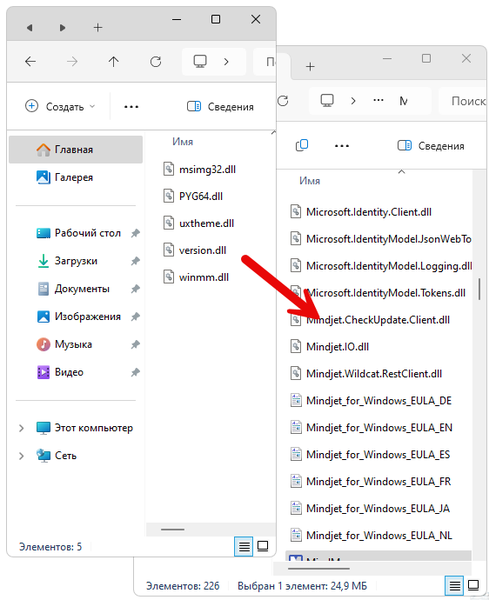This screenshot has height=600, width=489.
Task: Open the more options menu in left window
Action: [131, 107]
